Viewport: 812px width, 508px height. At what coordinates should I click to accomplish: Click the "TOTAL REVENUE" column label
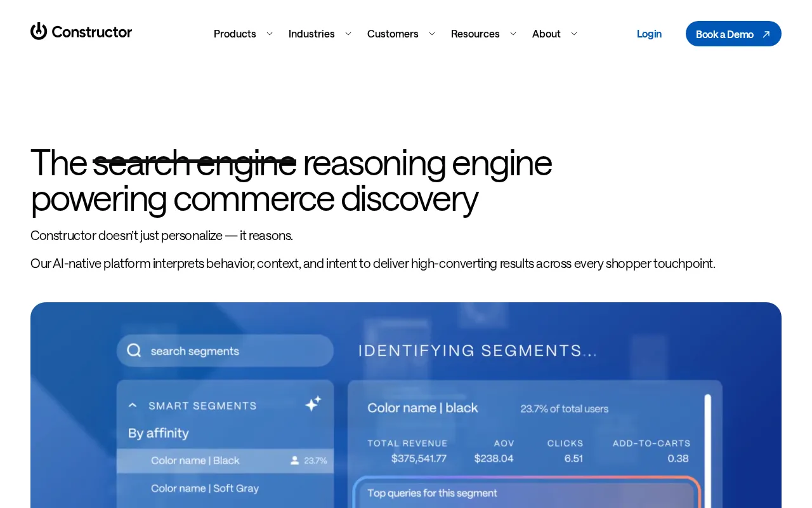407,443
